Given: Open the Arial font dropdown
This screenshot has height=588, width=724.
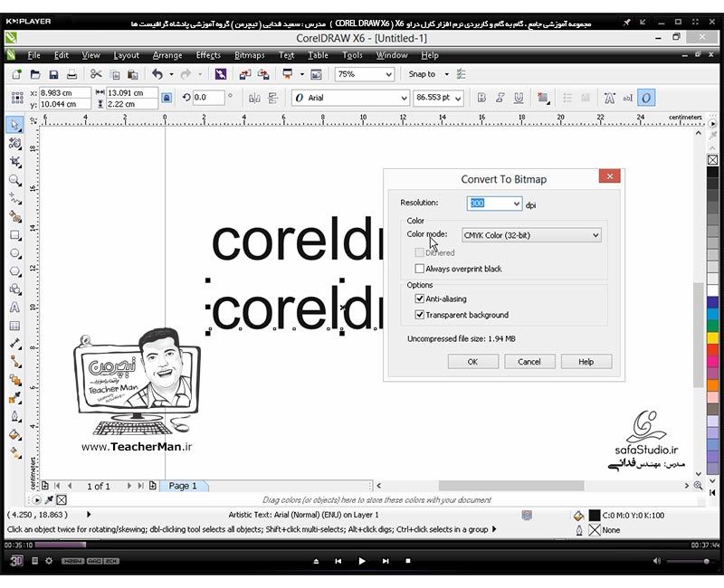Looking at the screenshot, I should [x=404, y=98].
